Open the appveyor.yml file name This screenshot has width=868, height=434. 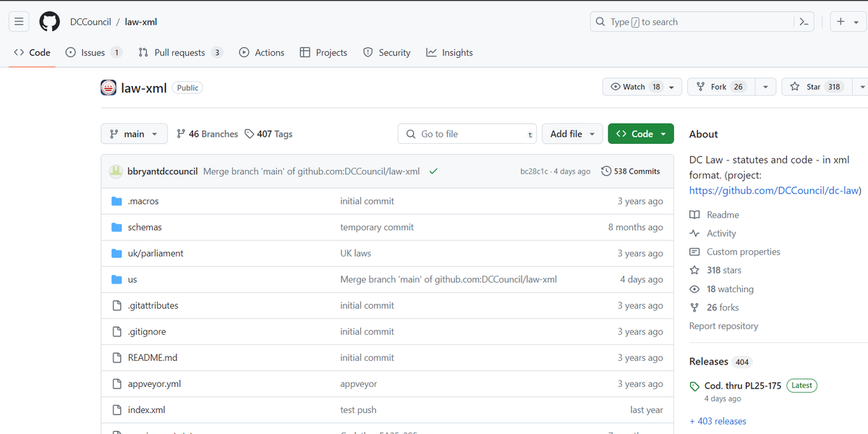154,383
